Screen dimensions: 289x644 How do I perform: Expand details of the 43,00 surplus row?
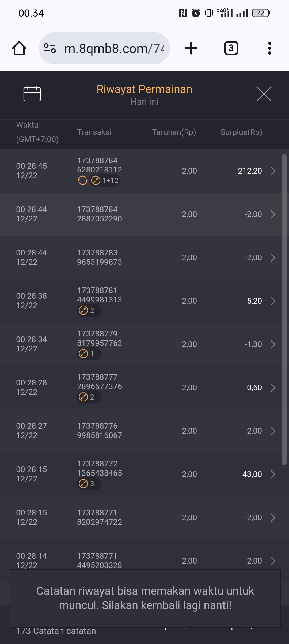click(273, 474)
